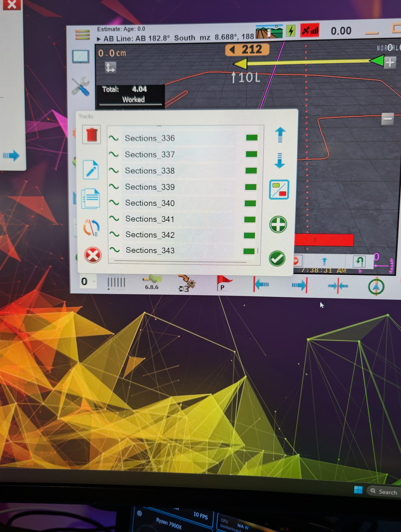Nudge line left with blue left arrow

click(x=261, y=284)
